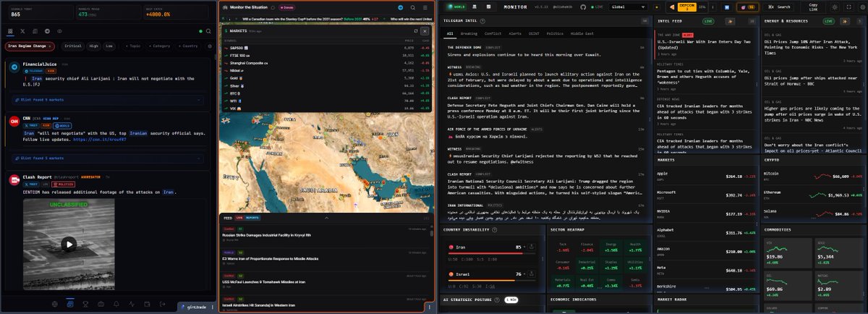This screenshot has width=868, height=314.
Task: Open search in the left signals panel
Action: [x=208, y=31]
